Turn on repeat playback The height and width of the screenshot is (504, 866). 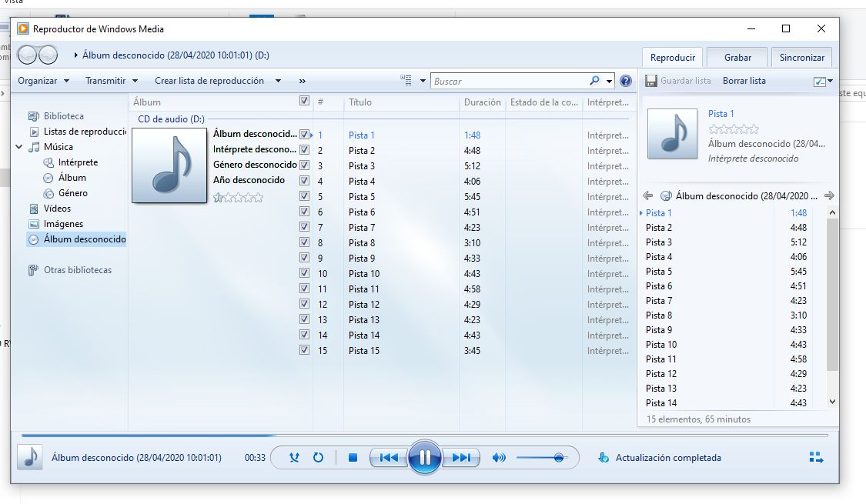318,458
